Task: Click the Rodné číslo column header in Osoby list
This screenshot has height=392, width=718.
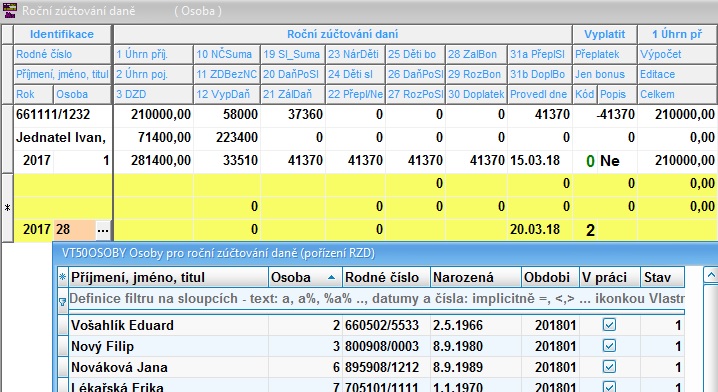Action: pyautogui.click(x=386, y=278)
